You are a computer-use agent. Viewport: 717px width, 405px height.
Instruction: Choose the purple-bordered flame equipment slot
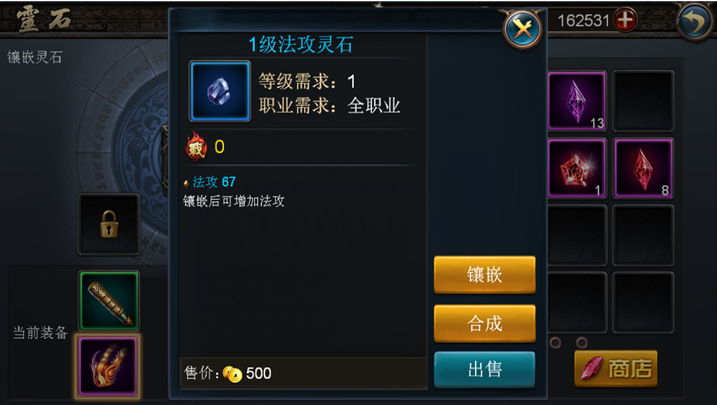(x=108, y=366)
